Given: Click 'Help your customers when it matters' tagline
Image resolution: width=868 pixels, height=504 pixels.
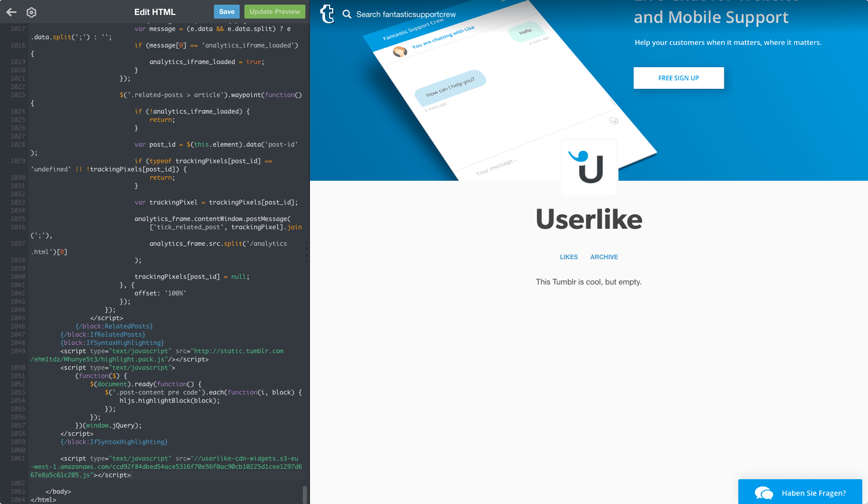Looking at the screenshot, I should point(728,42).
